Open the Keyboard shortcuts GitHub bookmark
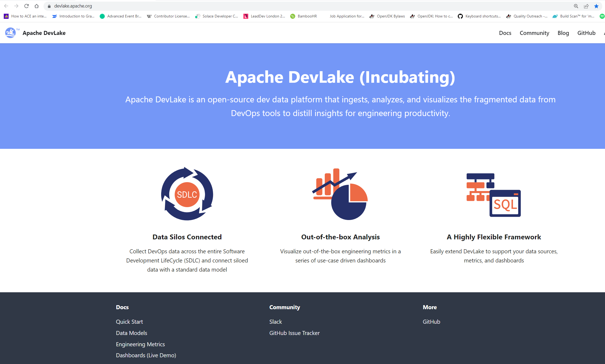This screenshot has height=364, width=605. point(479,16)
